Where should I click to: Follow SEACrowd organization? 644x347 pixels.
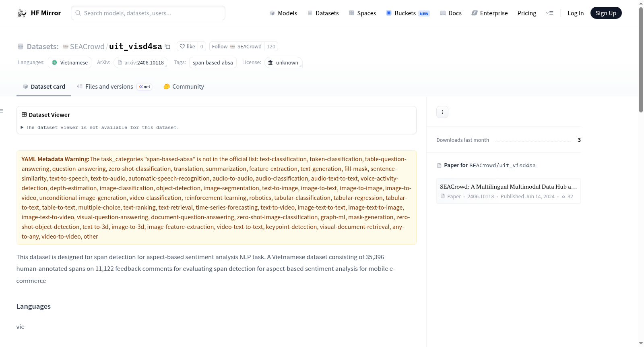point(237,46)
